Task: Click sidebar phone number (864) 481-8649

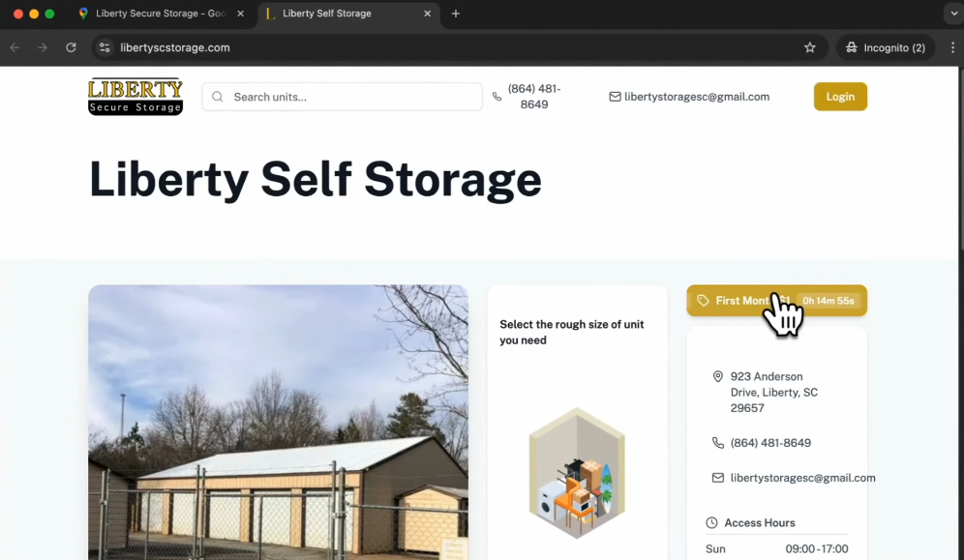Action: (770, 443)
